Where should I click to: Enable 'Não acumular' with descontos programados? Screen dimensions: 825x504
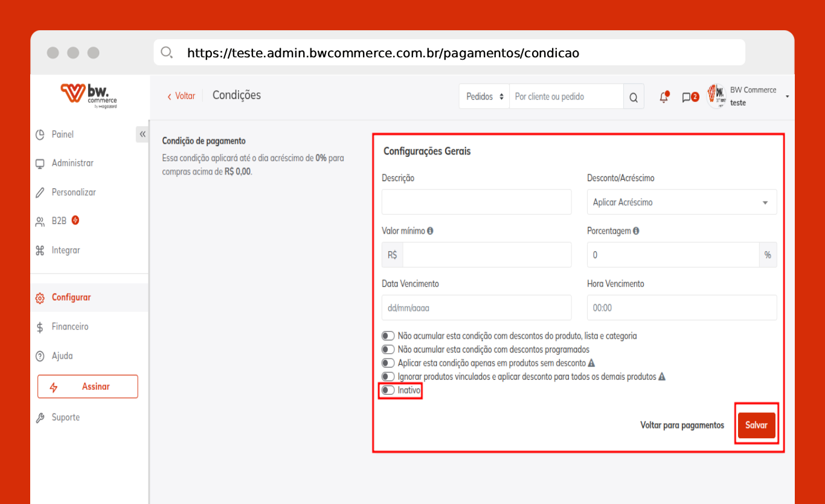(388, 349)
